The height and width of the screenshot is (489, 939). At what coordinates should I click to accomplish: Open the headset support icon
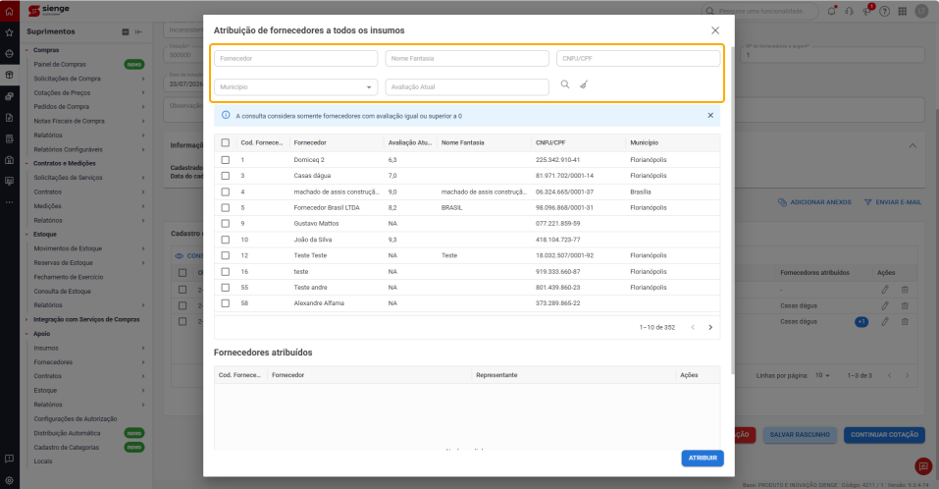click(849, 11)
